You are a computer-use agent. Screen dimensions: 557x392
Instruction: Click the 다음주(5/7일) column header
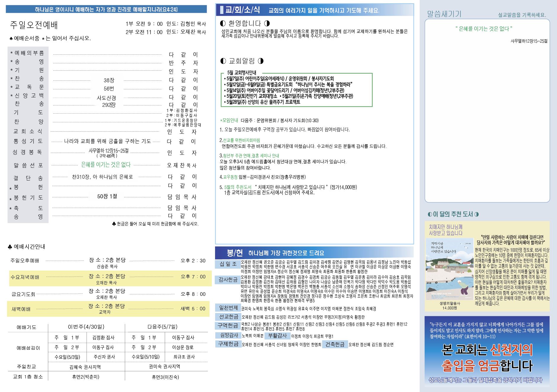tap(162, 327)
